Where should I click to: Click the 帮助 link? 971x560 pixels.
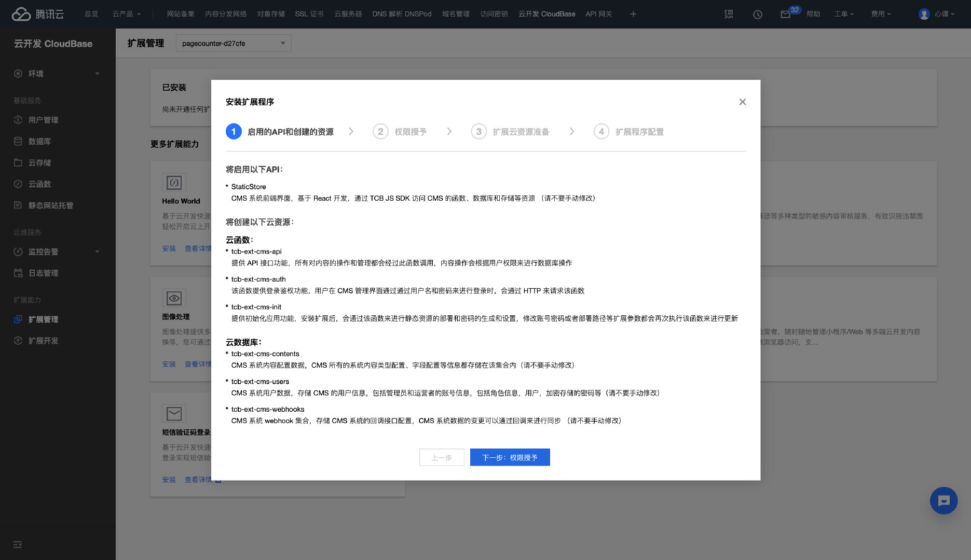coord(813,14)
